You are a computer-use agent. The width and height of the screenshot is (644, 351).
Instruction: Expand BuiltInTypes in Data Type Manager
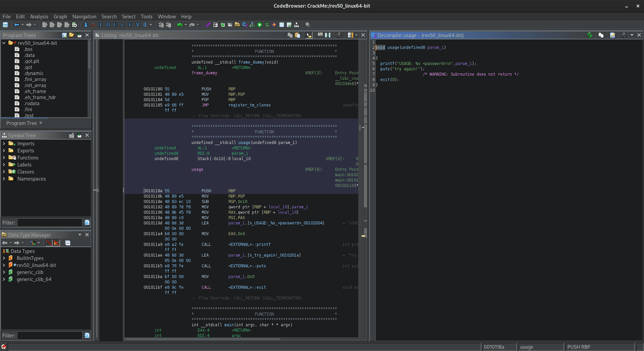click(x=4, y=258)
